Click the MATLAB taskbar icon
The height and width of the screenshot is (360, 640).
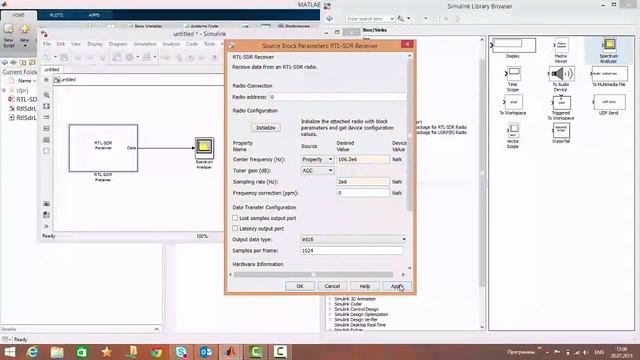(x=231, y=352)
